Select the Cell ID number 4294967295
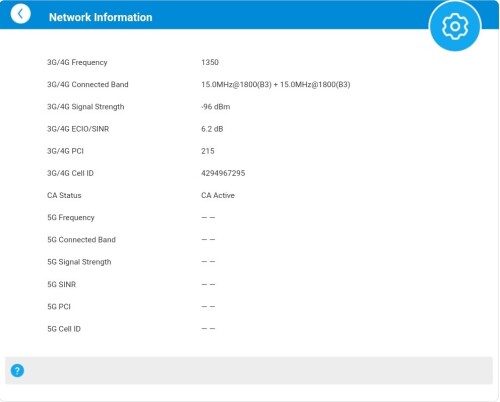 pyautogui.click(x=223, y=173)
